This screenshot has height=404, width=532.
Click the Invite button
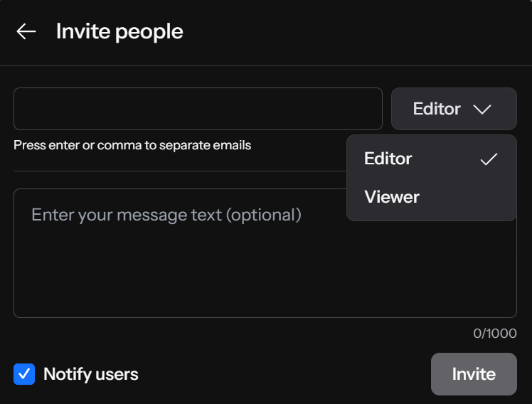(474, 374)
